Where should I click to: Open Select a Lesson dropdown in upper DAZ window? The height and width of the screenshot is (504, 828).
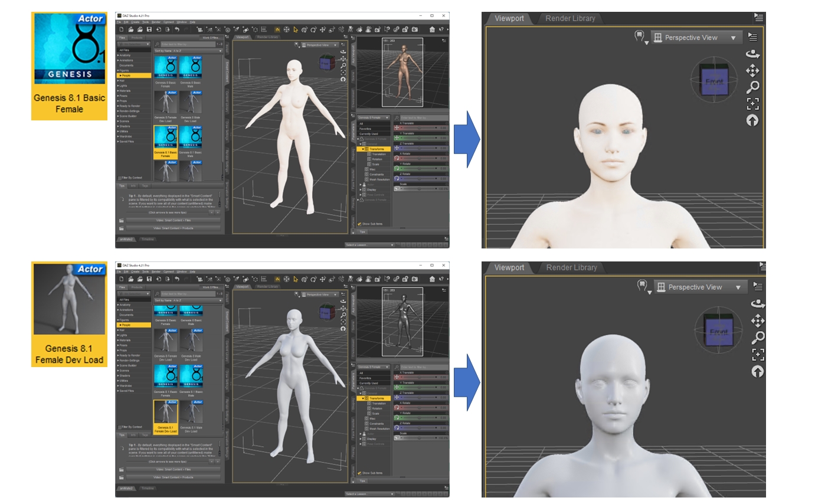(369, 244)
